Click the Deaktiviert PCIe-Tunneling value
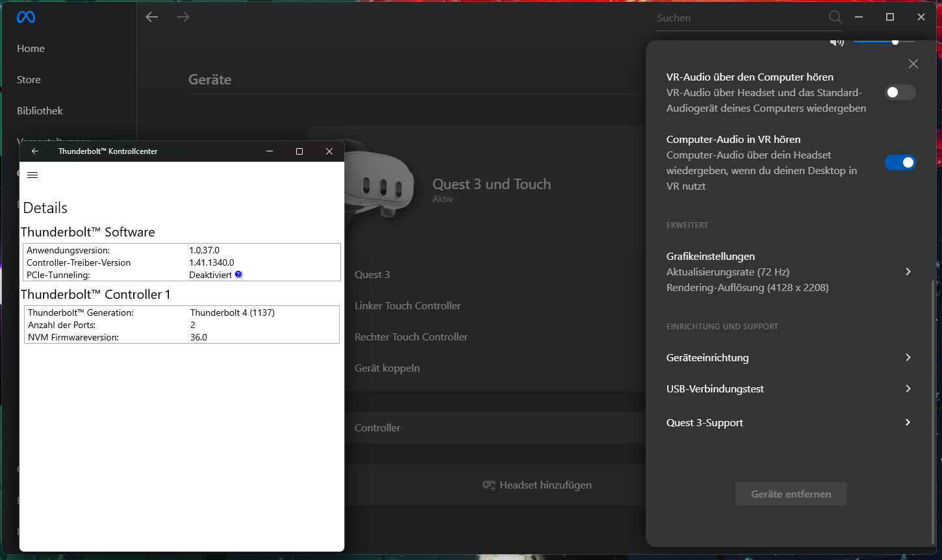942x560 pixels. coord(210,275)
